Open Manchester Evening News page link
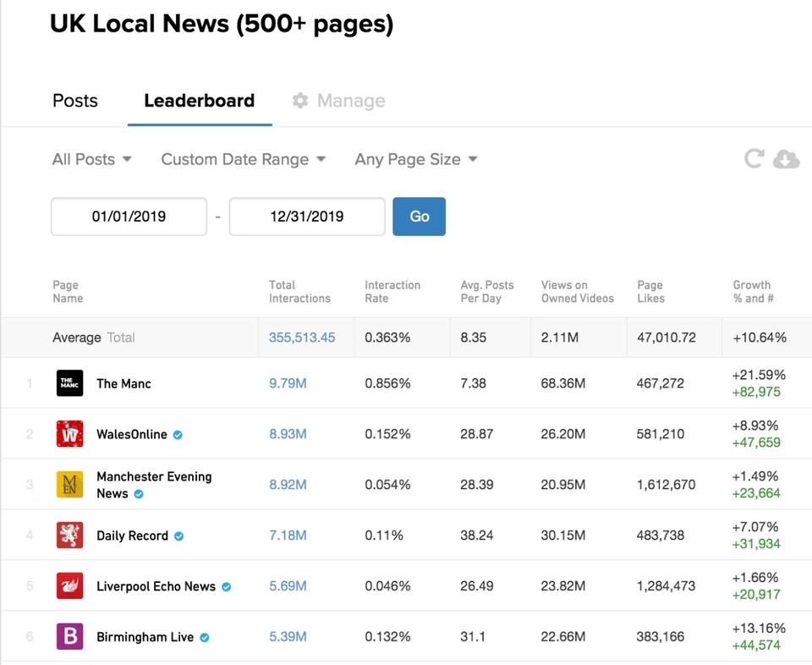This screenshot has height=665, width=812. (154, 485)
